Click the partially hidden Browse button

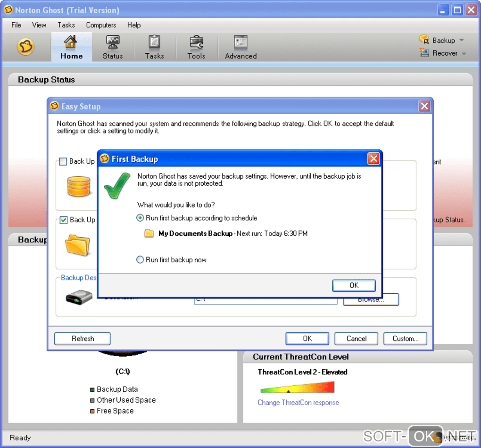coord(371,301)
